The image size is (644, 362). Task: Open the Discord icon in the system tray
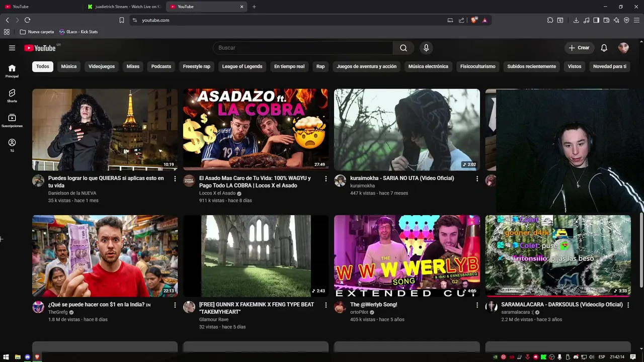click(576, 357)
